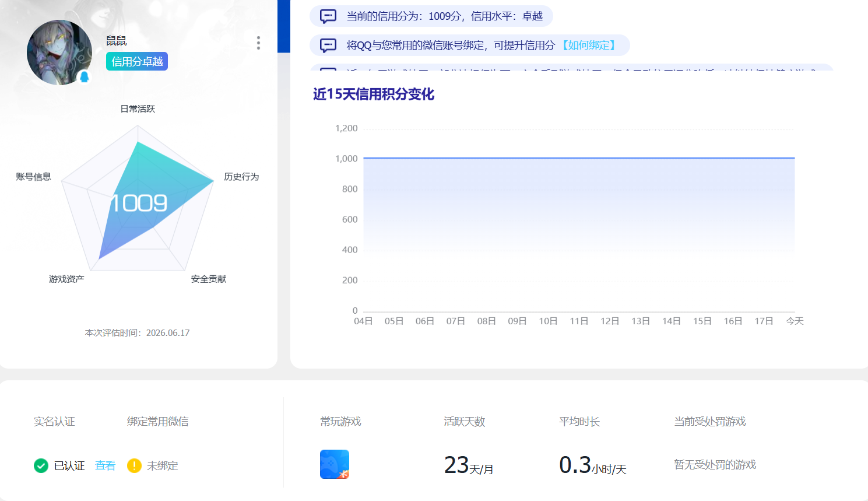Click the 绑定常用微信 label
868x501 pixels.
pos(158,422)
